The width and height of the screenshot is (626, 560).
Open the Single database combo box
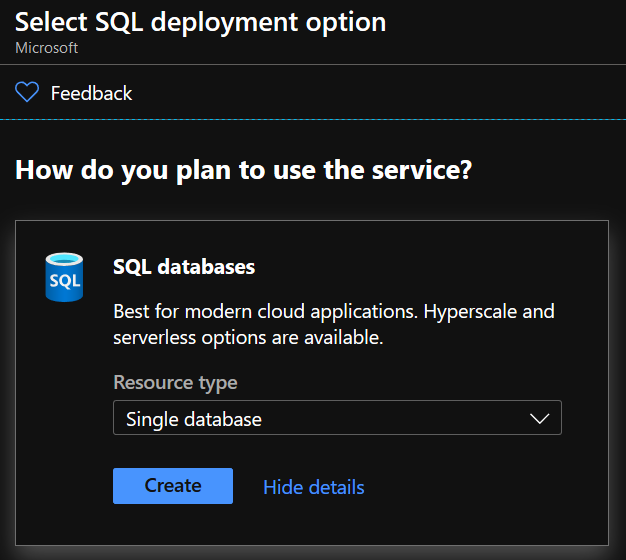pos(337,418)
